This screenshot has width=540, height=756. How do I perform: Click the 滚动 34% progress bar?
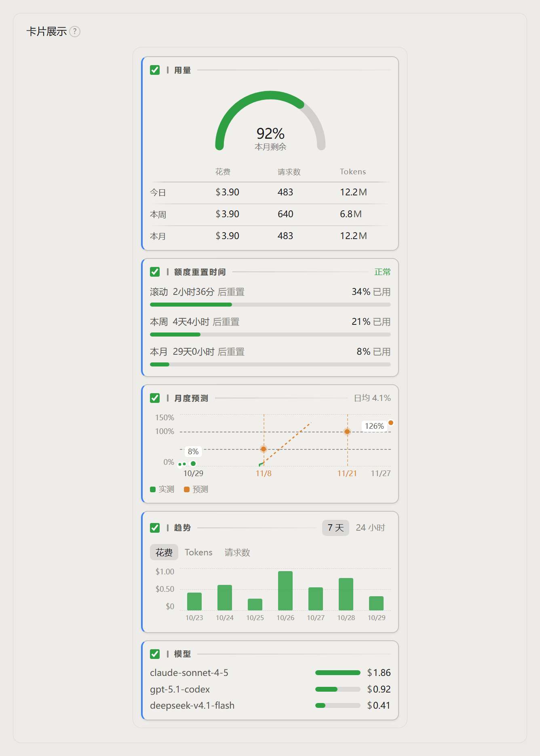(270, 305)
